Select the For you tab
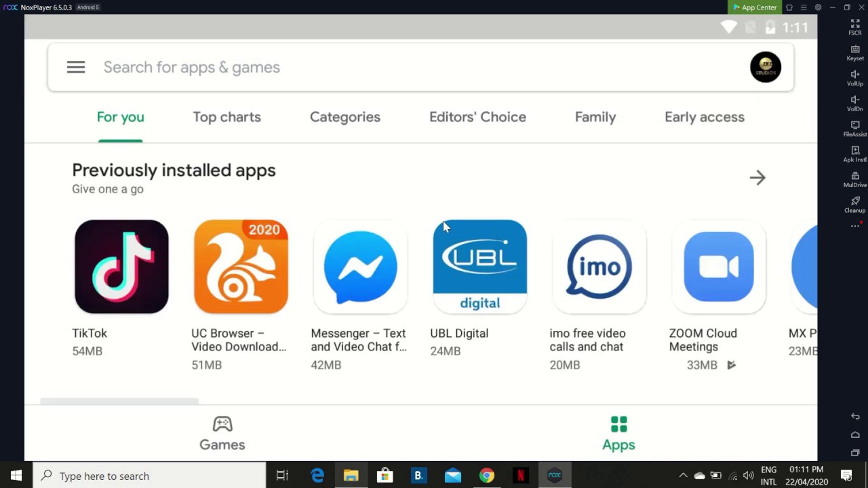 (x=121, y=117)
